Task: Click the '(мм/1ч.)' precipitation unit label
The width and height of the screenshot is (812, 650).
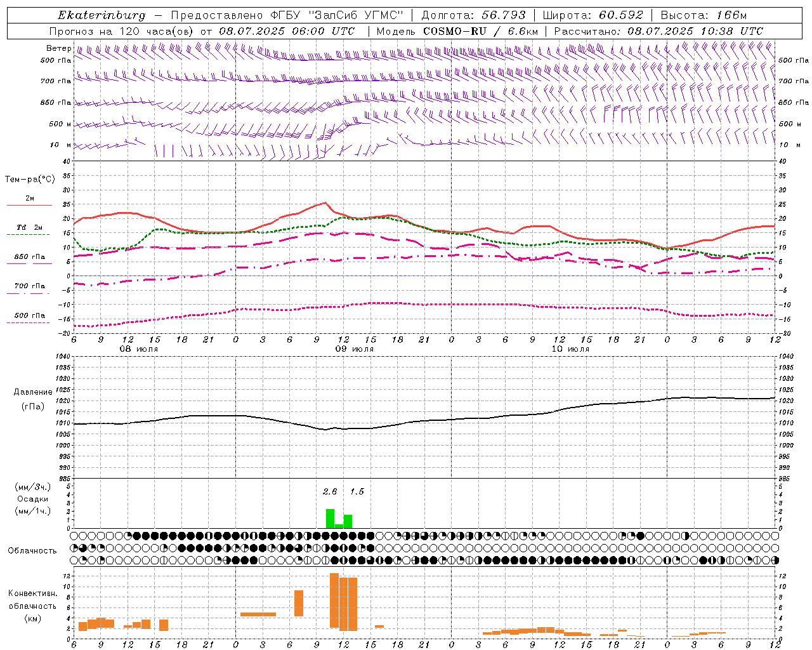Action: (x=32, y=511)
